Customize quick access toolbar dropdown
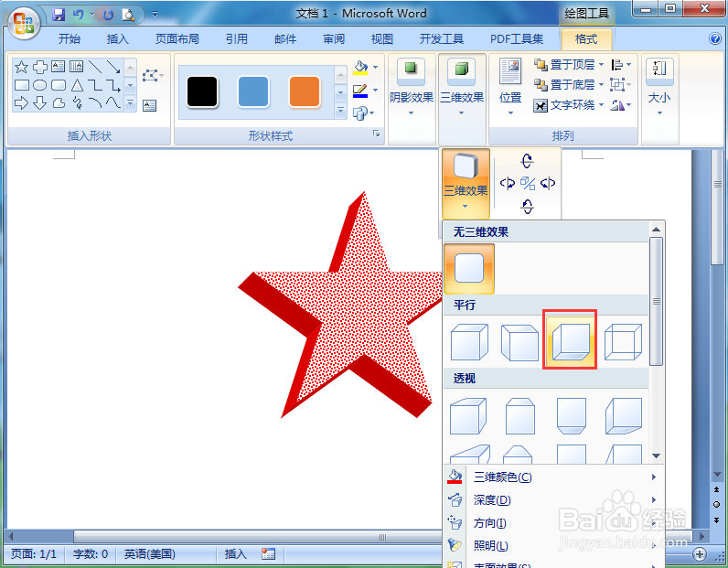Screen dimensions: 728x568 (x=155, y=15)
